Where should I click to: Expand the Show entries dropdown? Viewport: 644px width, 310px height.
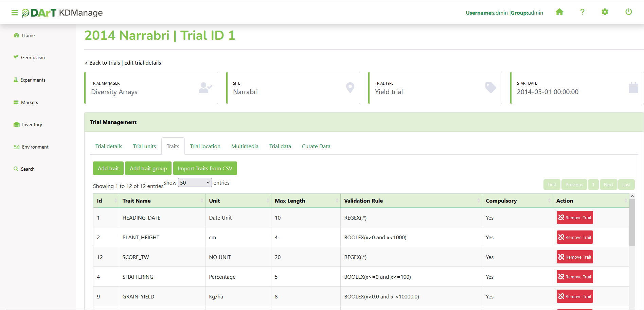click(x=195, y=183)
